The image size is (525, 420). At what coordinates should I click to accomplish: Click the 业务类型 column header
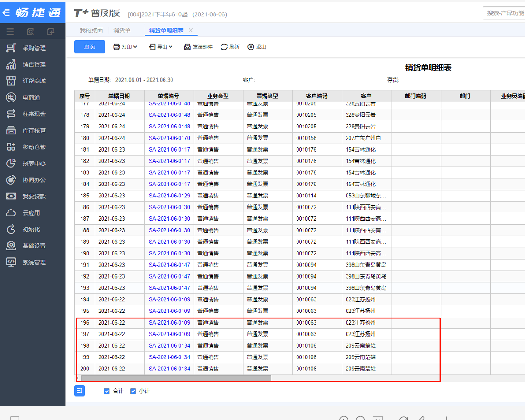point(218,96)
